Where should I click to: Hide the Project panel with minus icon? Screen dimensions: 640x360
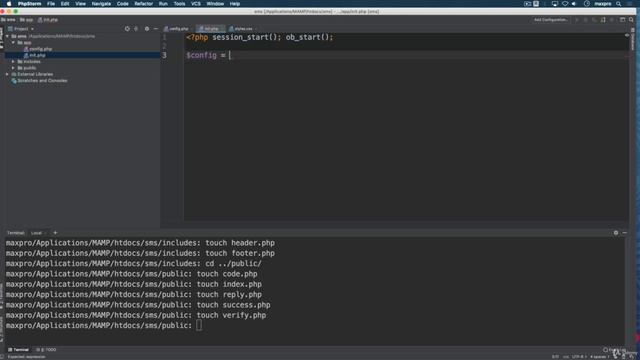pyautogui.click(x=156, y=29)
